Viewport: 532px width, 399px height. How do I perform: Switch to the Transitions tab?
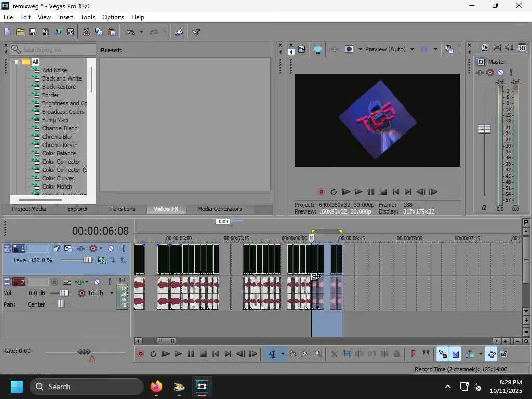pos(122,209)
